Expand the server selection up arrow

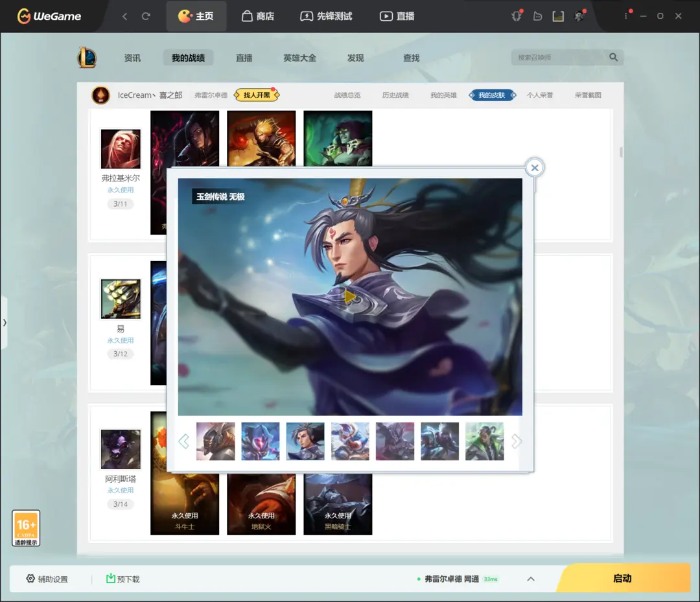coord(530,579)
